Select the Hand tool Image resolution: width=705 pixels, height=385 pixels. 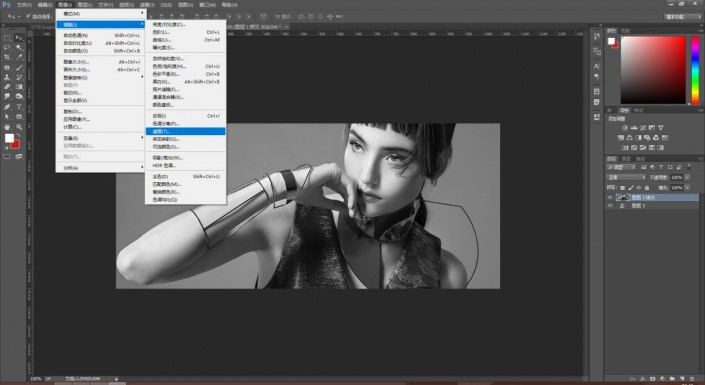pos(7,127)
